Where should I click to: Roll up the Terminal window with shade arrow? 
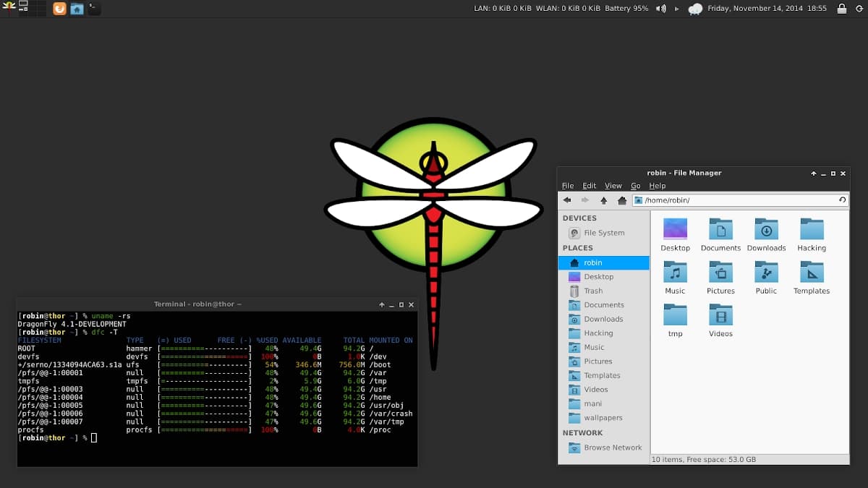381,304
